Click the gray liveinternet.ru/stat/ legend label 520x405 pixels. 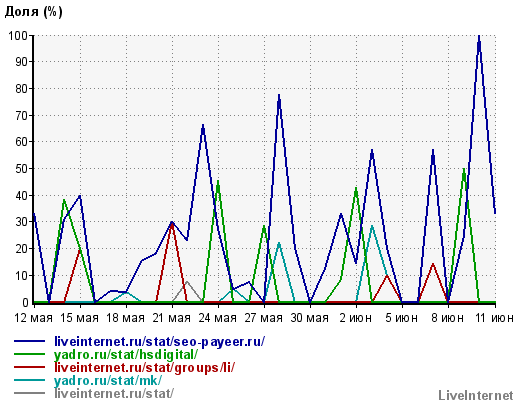coord(114,394)
